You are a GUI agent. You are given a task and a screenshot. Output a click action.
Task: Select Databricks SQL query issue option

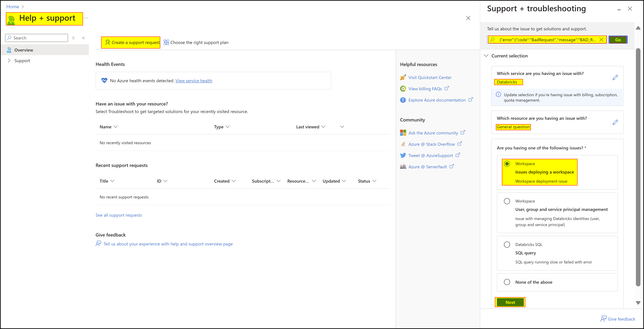[507, 244]
